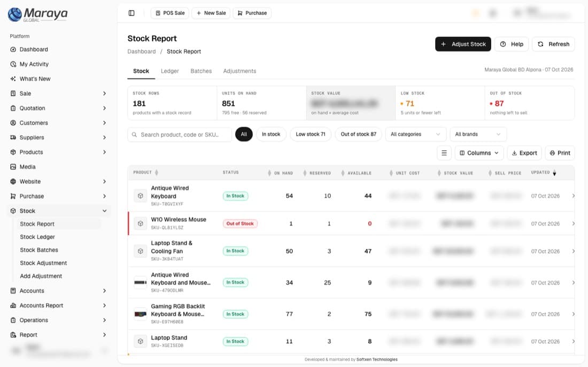Expand the Sale menu
Screen dimensions: 588x367
pyautogui.click(x=58, y=93)
